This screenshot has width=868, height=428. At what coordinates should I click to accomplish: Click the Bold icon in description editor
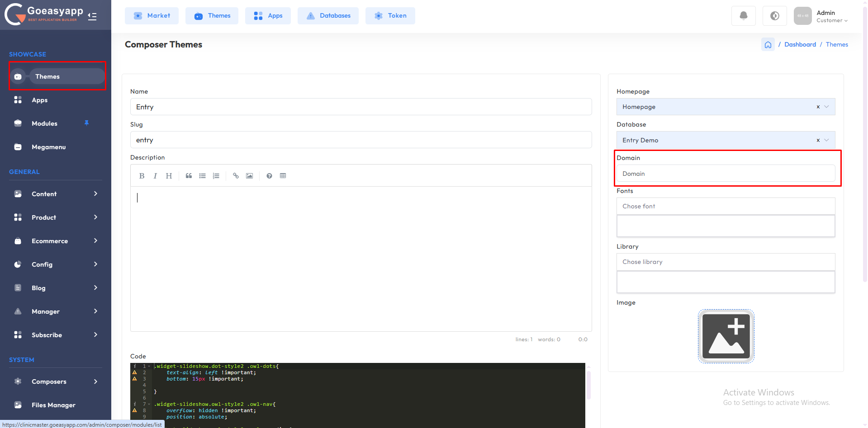(x=142, y=176)
